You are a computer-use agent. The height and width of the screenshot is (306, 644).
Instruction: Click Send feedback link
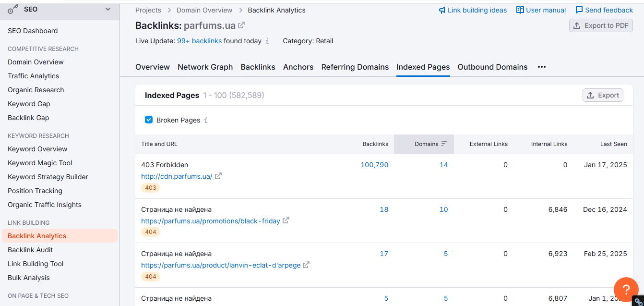[x=604, y=10]
